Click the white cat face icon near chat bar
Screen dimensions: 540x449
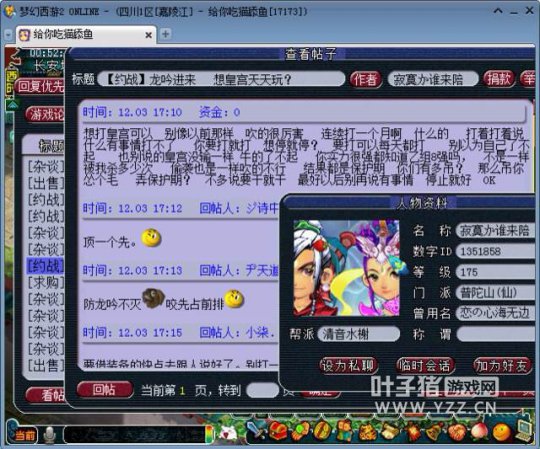coord(228,433)
